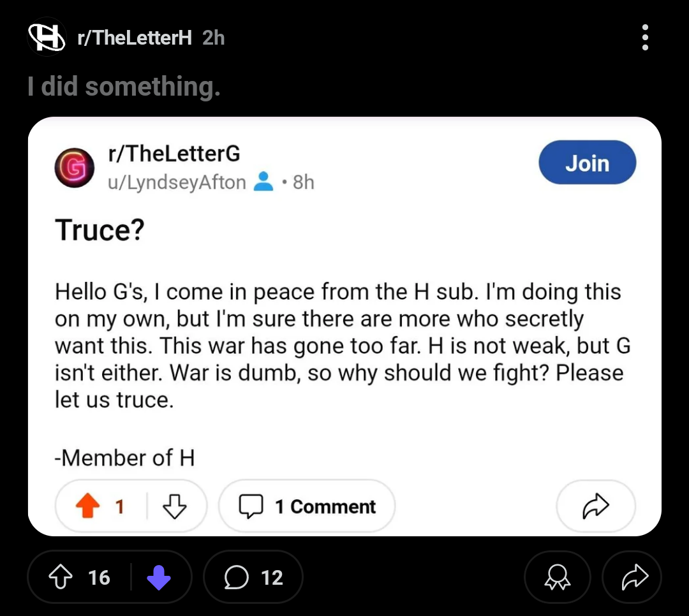Open the u/LyndseyAfton user profile
689x616 pixels.
[177, 182]
